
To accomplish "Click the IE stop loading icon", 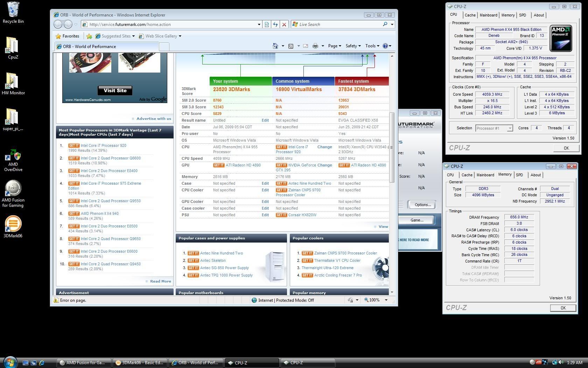I will 284,24.
